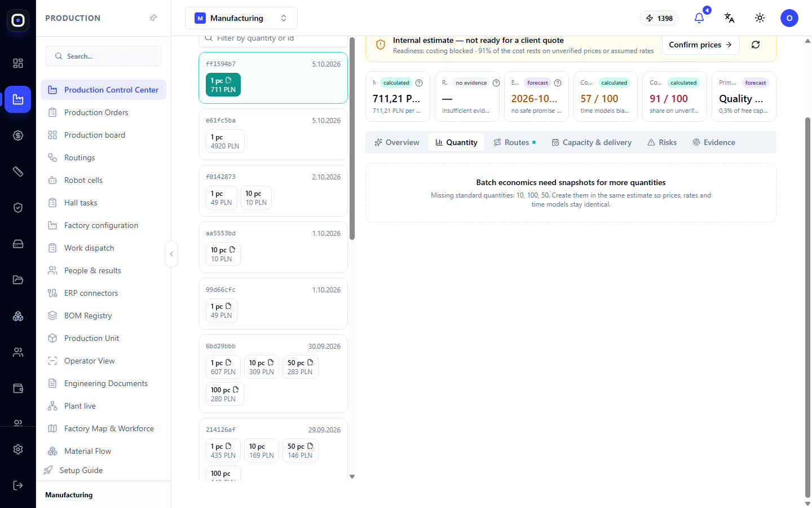Open the Evidence tab

714,142
